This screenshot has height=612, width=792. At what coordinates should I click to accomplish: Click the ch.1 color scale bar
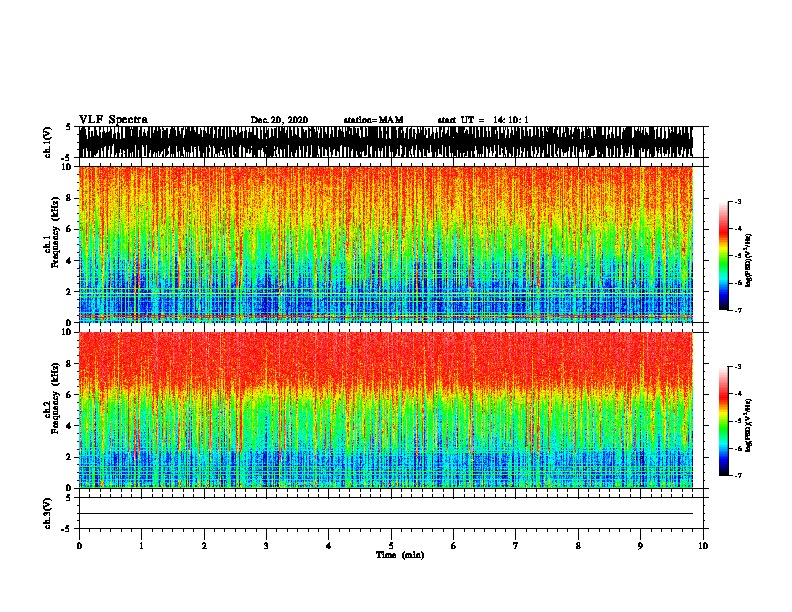pyautogui.click(x=724, y=256)
